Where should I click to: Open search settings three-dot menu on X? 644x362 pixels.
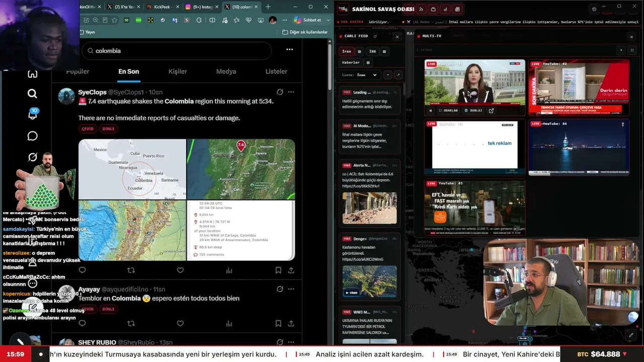pyautogui.click(x=289, y=50)
